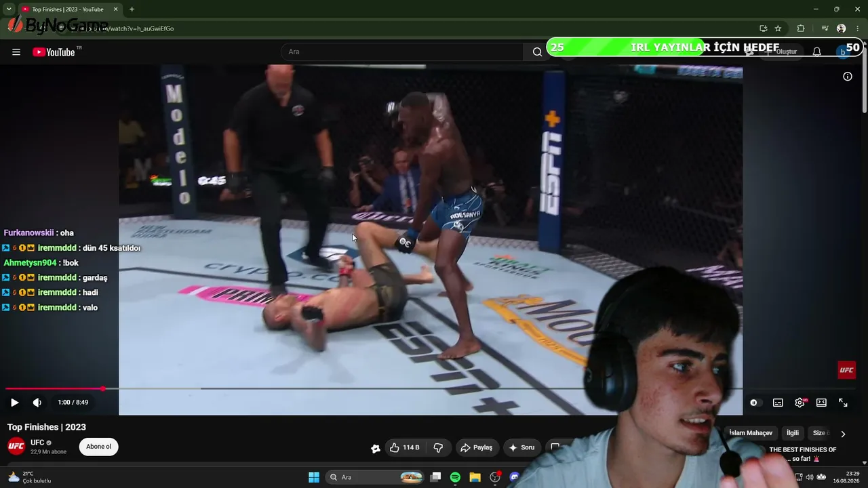Click the sparkle badge left of likes
868x488 pixels.
tap(375, 448)
